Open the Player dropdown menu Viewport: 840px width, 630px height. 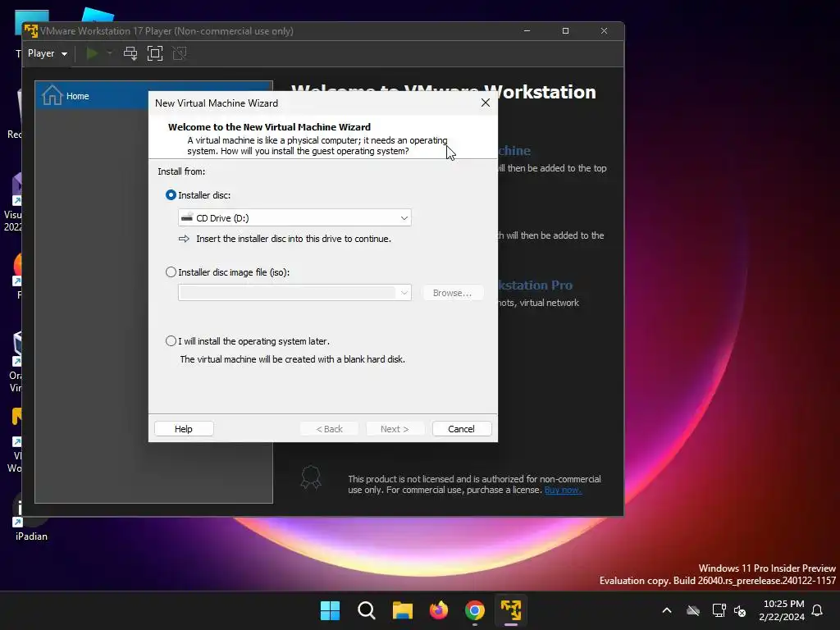click(47, 53)
